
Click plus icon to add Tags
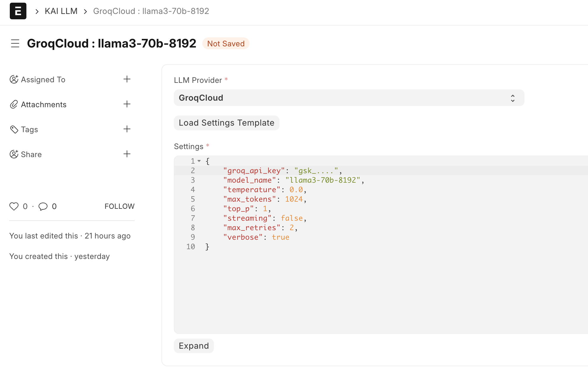tap(127, 129)
